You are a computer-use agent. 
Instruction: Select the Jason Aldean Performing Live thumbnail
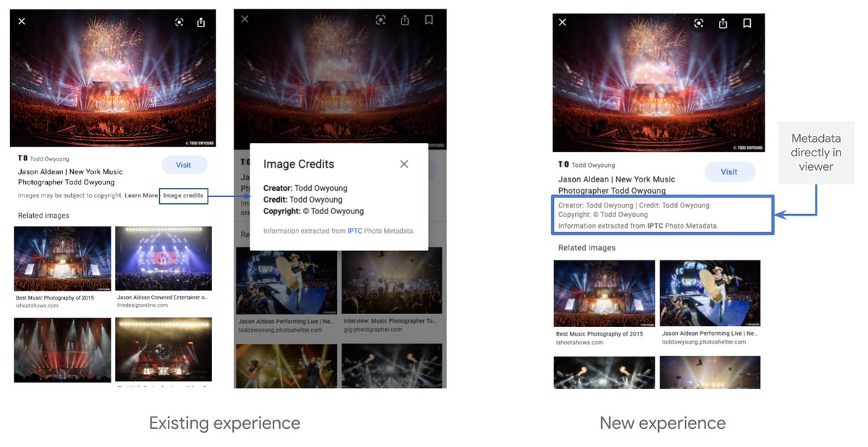point(710,293)
